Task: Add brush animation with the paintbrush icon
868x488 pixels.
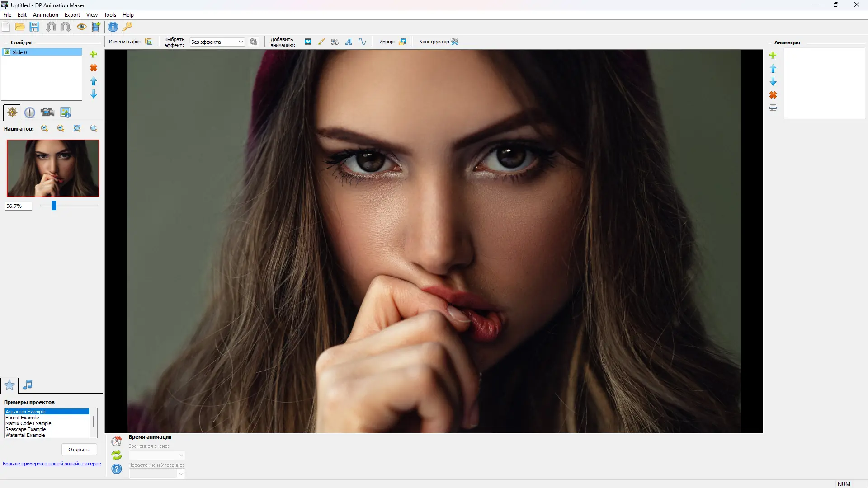Action: [321, 42]
